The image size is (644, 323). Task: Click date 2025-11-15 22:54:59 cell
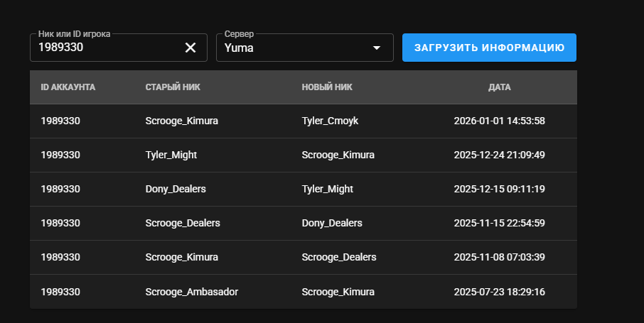tap(499, 223)
